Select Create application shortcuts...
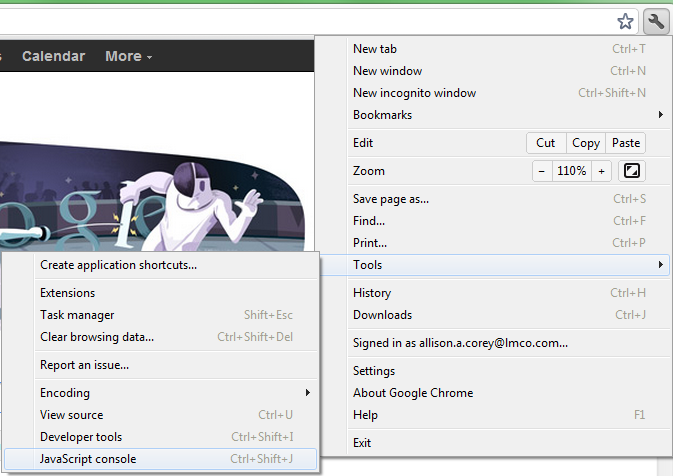Image resolution: width=673 pixels, height=476 pixels. 161,265
